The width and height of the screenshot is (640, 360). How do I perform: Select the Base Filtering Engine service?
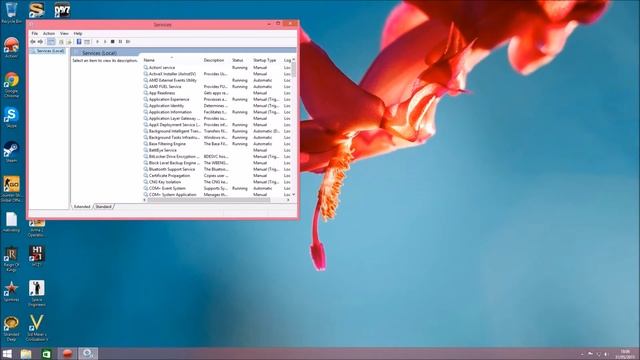pos(217,144)
